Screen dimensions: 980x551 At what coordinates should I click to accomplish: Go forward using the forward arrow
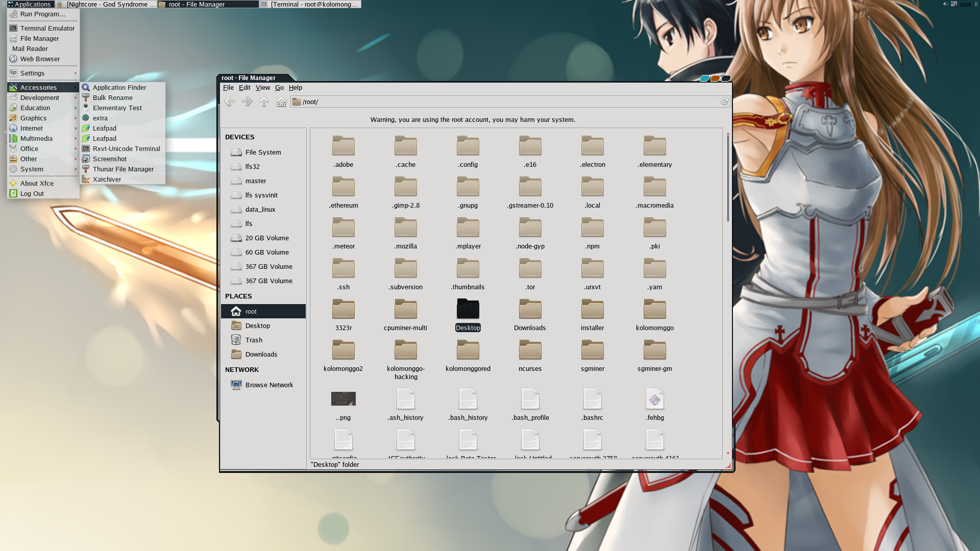point(247,102)
